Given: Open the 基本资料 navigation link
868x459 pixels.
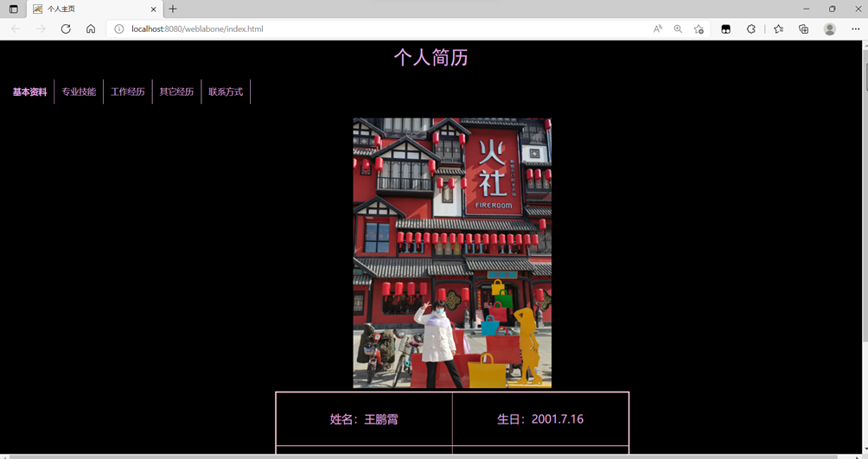Looking at the screenshot, I should 30,92.
